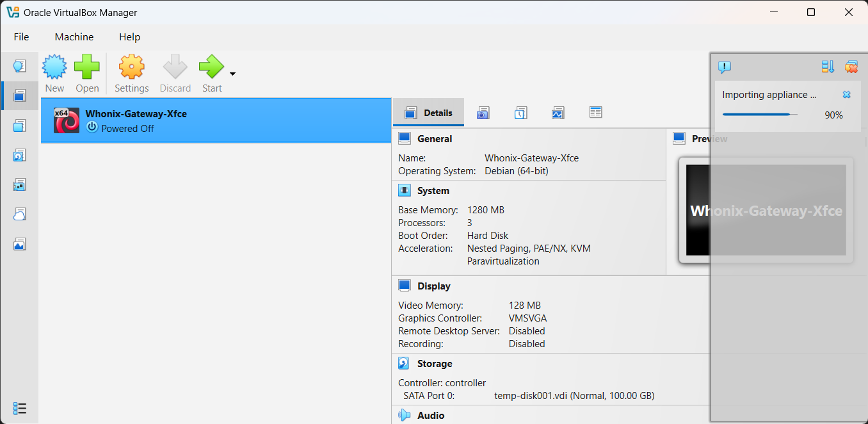This screenshot has height=424, width=868.
Task: Open the File Manager tool
Action: 595,112
